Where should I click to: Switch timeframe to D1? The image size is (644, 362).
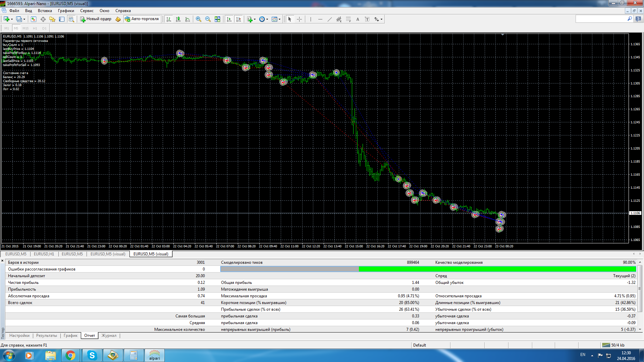pos(44,28)
